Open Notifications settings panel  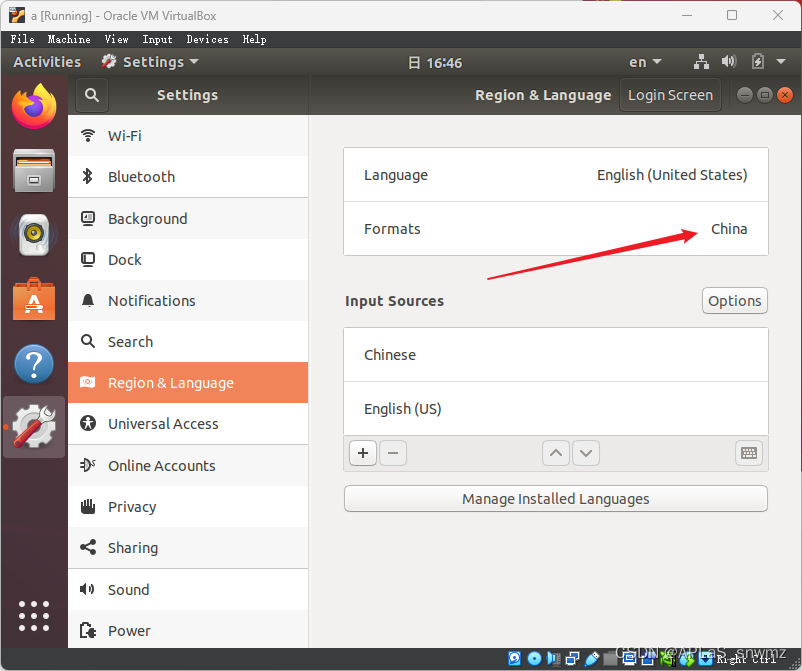pyautogui.click(x=188, y=301)
